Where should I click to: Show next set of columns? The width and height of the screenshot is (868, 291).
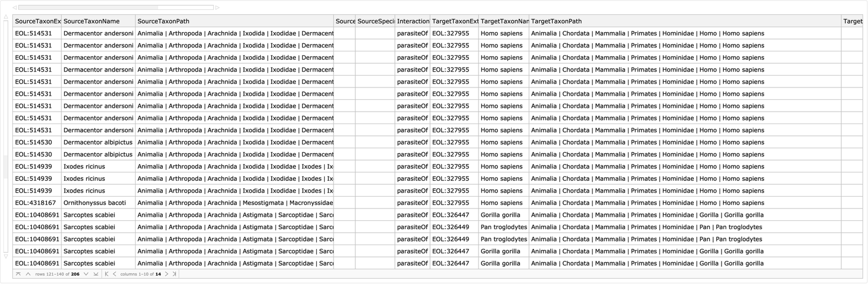tap(167, 274)
